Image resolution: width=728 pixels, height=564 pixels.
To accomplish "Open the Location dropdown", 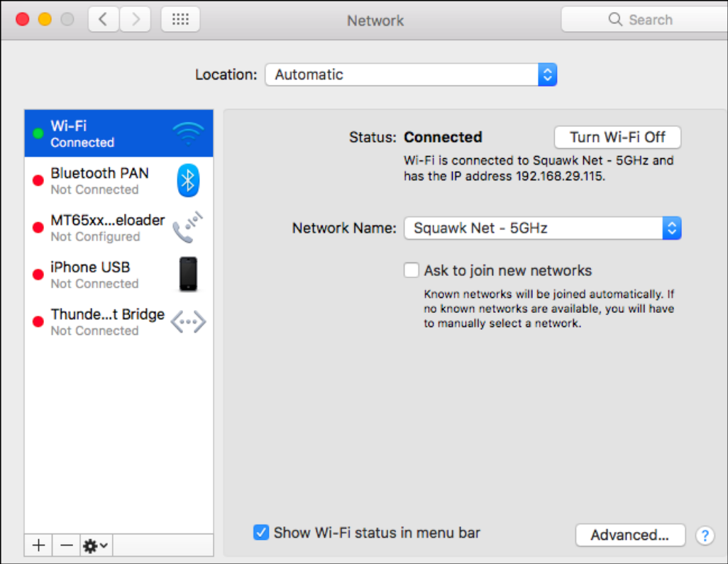I will point(411,74).
